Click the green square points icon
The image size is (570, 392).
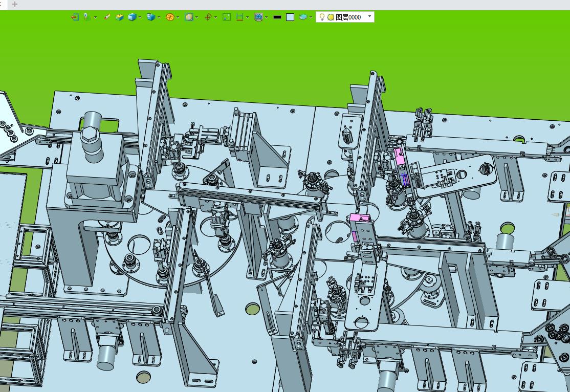[x=227, y=17]
